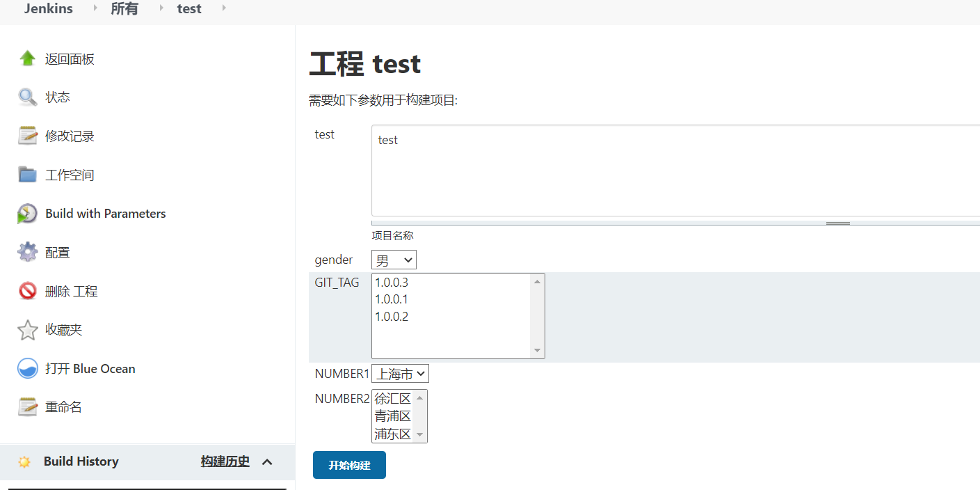Click the workspace folder icon

pos(28,175)
